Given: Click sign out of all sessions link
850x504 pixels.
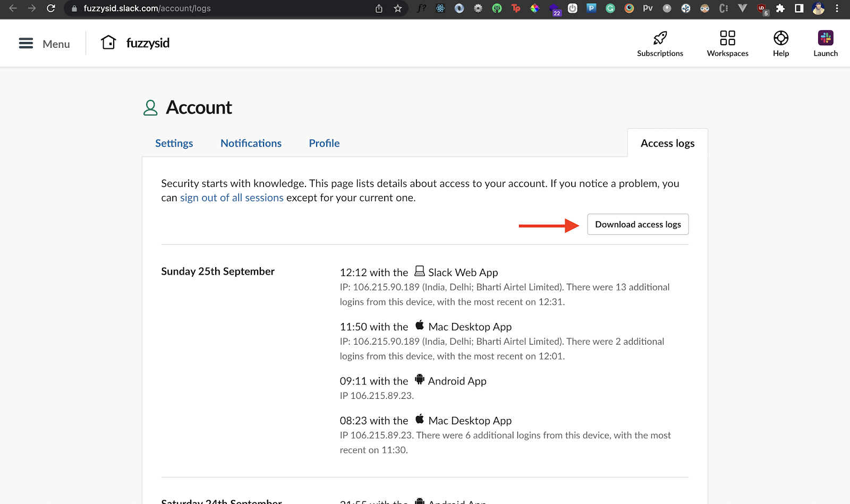Looking at the screenshot, I should [x=232, y=198].
